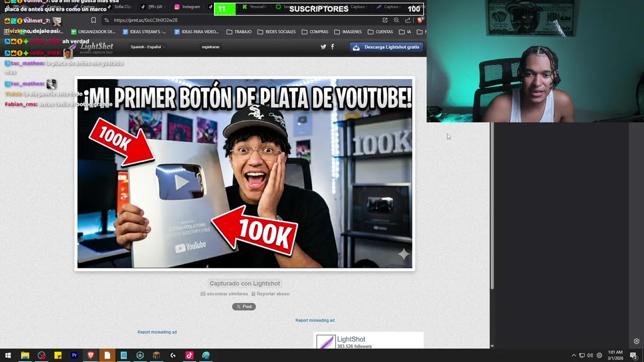Open the IDEAS PARA VIDEO bookmark
This screenshot has width=644, height=362.
click(196, 32)
